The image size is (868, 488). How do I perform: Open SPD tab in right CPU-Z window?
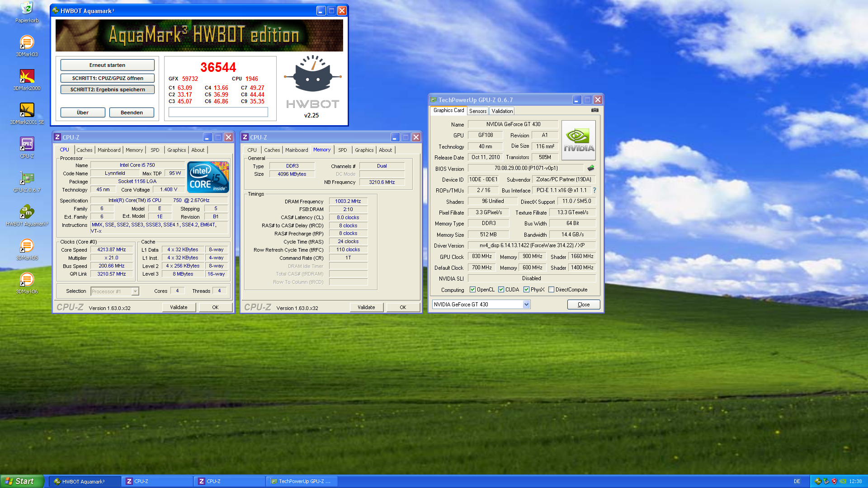point(343,150)
